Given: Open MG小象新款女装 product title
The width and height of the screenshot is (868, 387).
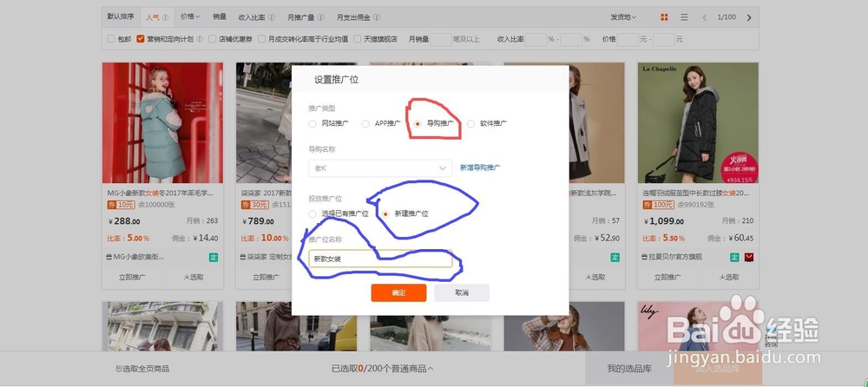Looking at the screenshot, I should [160, 193].
